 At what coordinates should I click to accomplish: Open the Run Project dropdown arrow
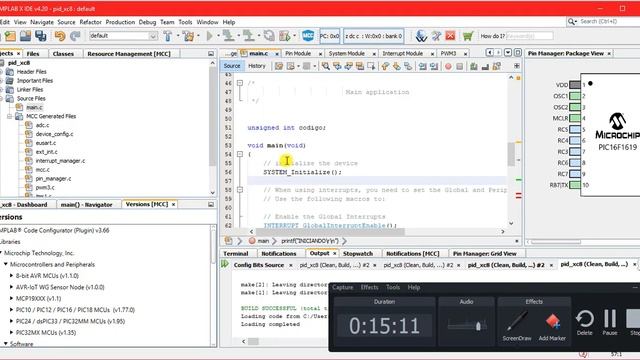218,36
